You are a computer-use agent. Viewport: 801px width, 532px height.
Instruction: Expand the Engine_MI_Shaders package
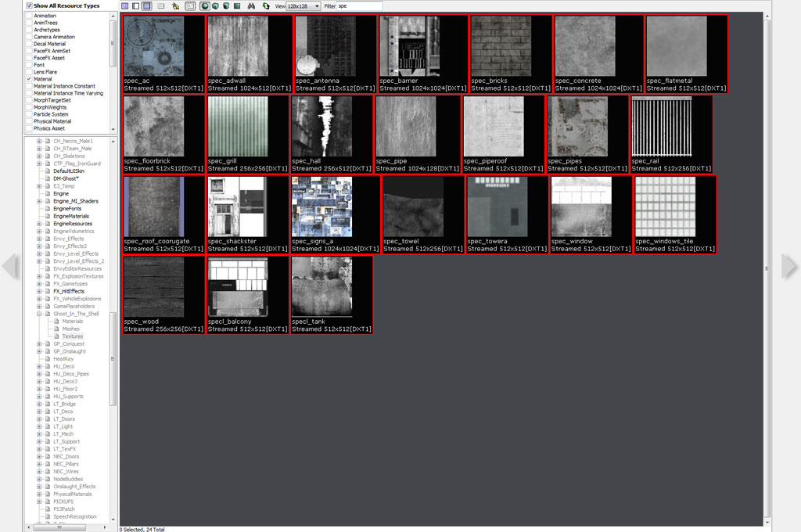(x=39, y=201)
